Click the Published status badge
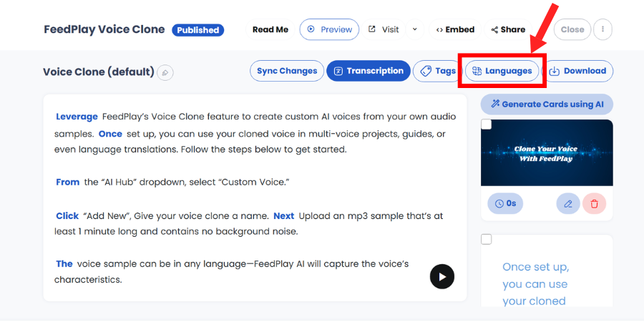Screen dimensions: 644x322 (198, 30)
